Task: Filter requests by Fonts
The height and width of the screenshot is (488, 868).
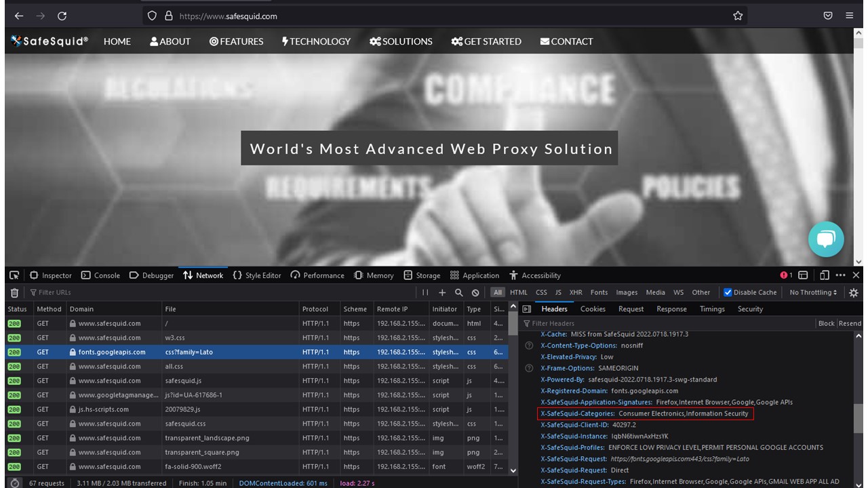Action: click(599, 293)
